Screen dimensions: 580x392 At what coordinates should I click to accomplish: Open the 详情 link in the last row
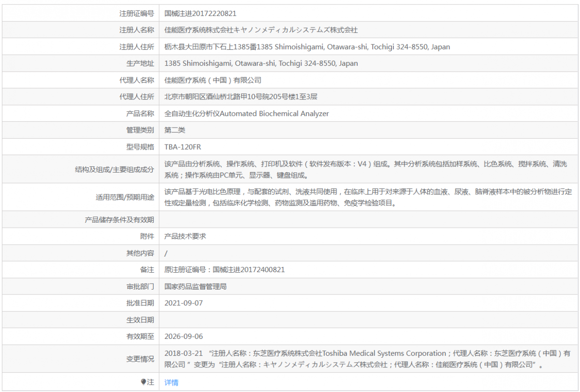coord(171,382)
